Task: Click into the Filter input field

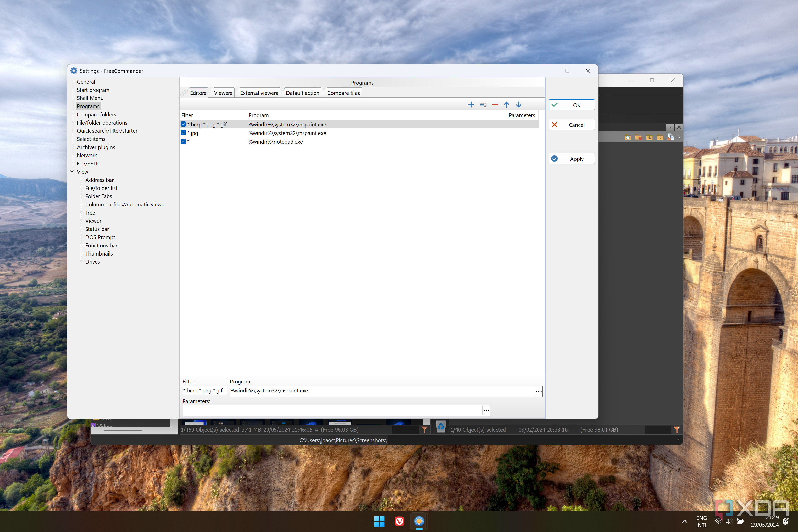Action: point(205,391)
